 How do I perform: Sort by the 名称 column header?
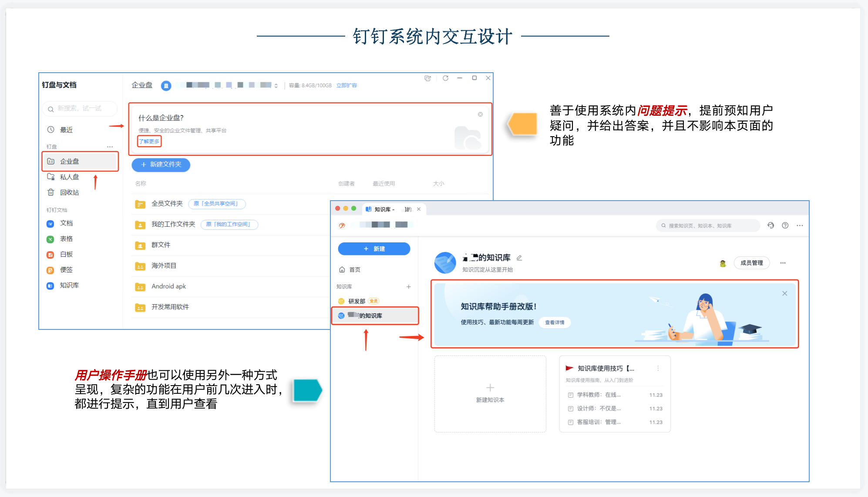point(141,184)
